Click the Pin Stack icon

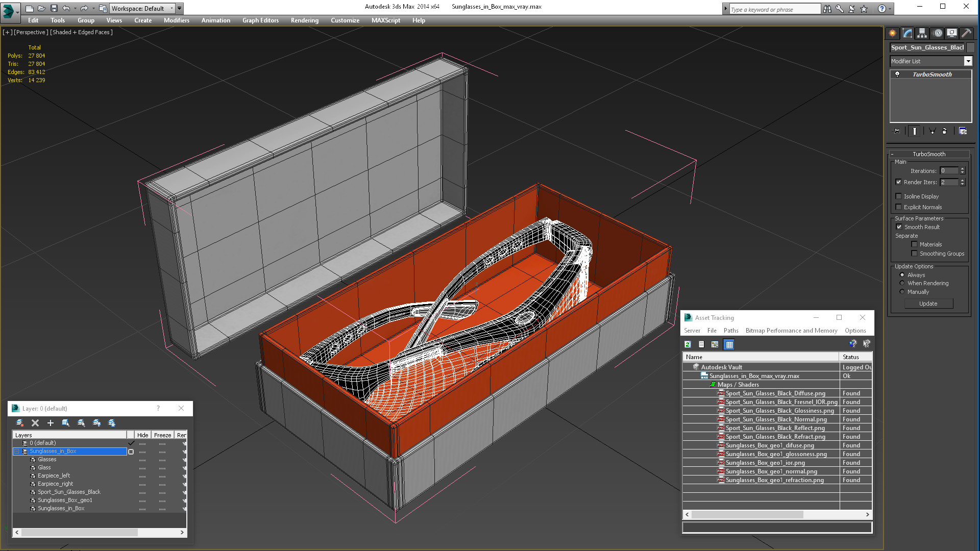point(896,131)
